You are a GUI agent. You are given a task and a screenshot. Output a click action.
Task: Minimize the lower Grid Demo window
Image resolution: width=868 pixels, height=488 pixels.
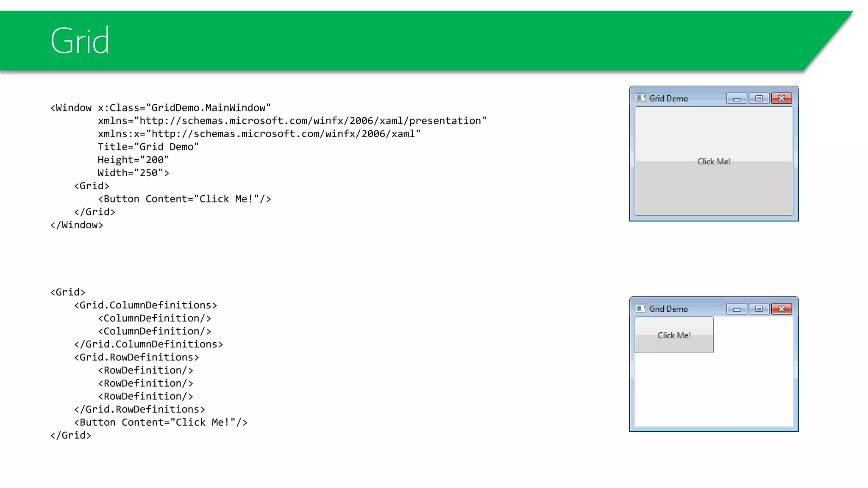[x=737, y=309]
